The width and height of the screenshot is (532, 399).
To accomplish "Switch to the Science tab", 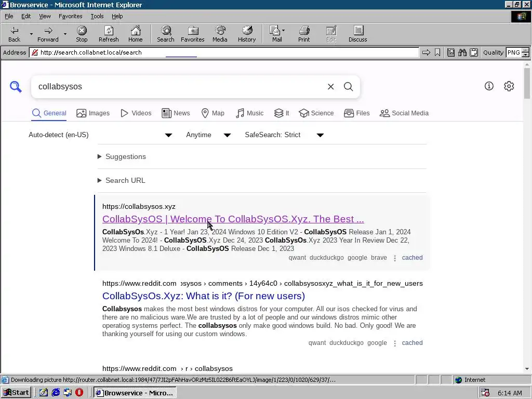I will point(316,113).
